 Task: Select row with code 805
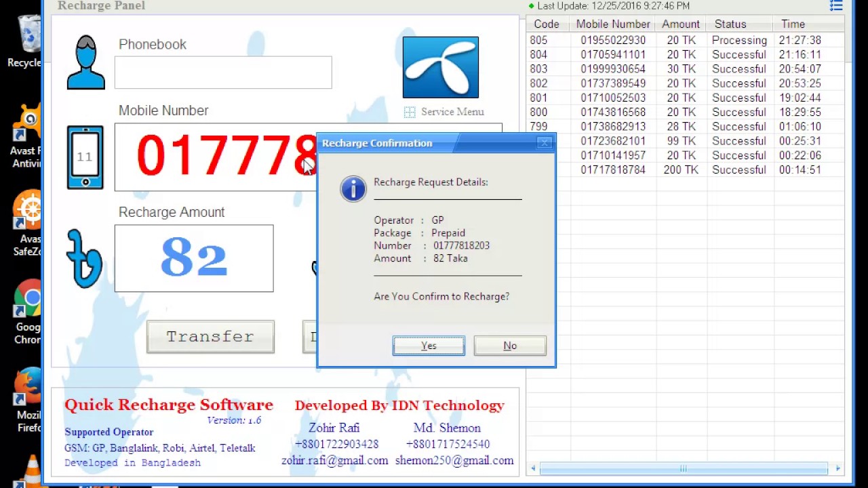(685, 41)
